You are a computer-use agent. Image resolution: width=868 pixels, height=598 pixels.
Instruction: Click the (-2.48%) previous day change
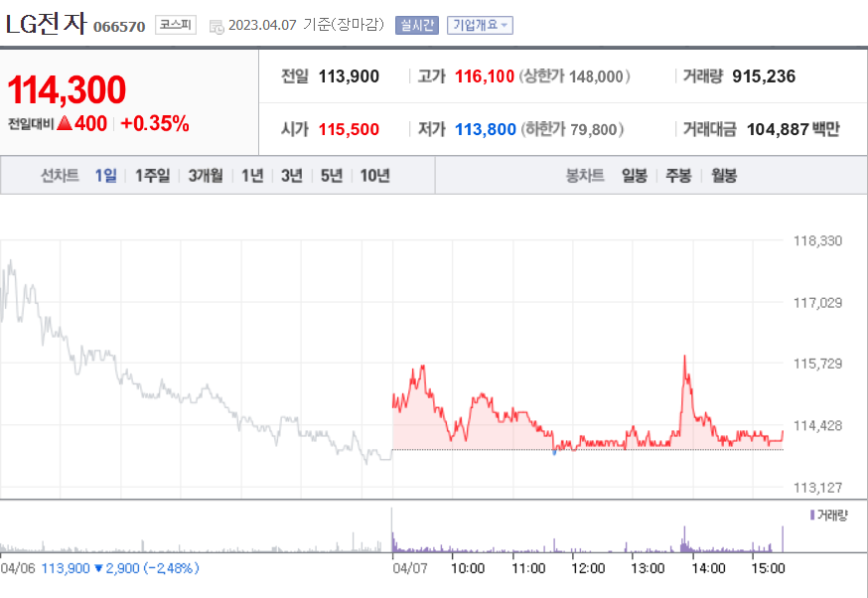pos(171,568)
